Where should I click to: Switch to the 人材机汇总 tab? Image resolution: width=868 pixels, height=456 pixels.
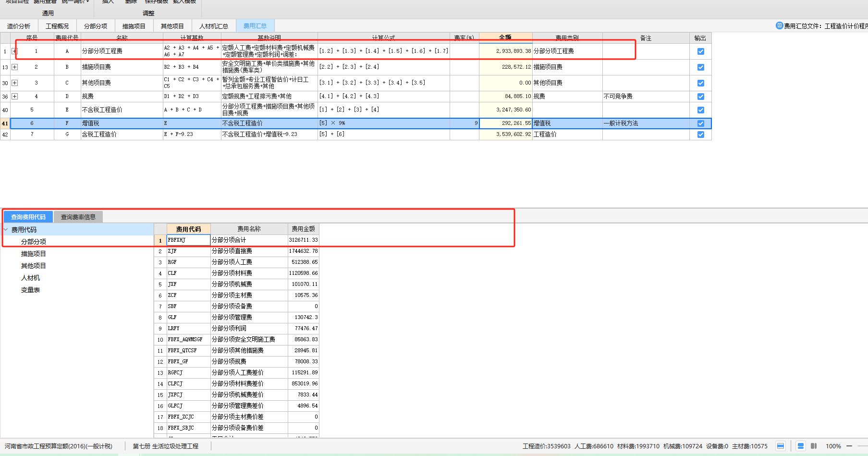pos(214,26)
